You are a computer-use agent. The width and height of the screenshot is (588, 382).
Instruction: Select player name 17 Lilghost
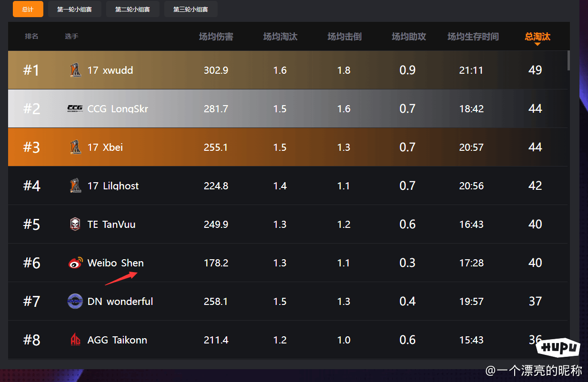pos(113,186)
